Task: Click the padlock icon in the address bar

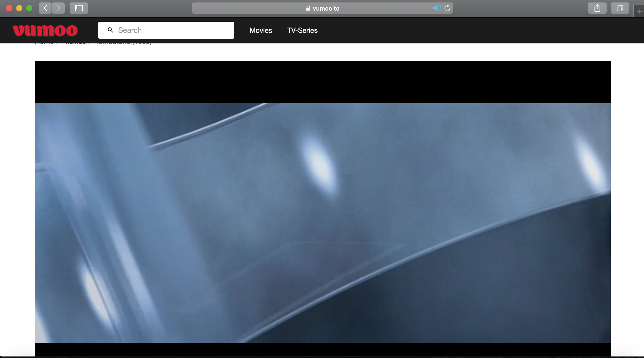Action: point(308,8)
